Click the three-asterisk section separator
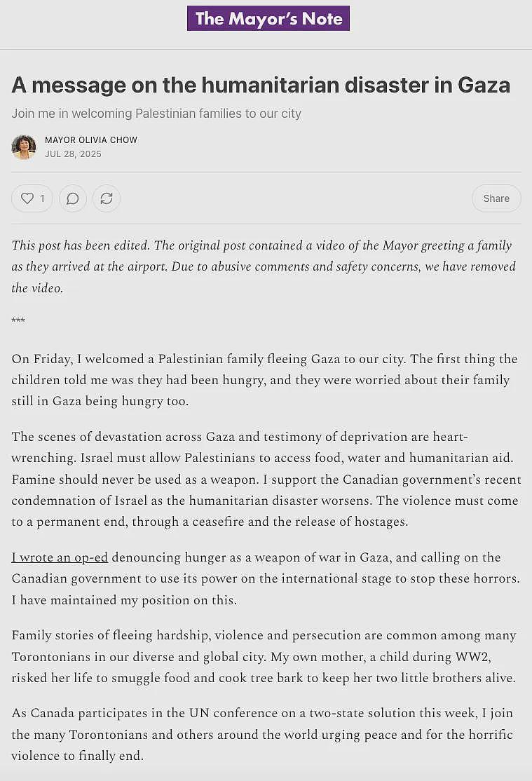 tap(18, 320)
